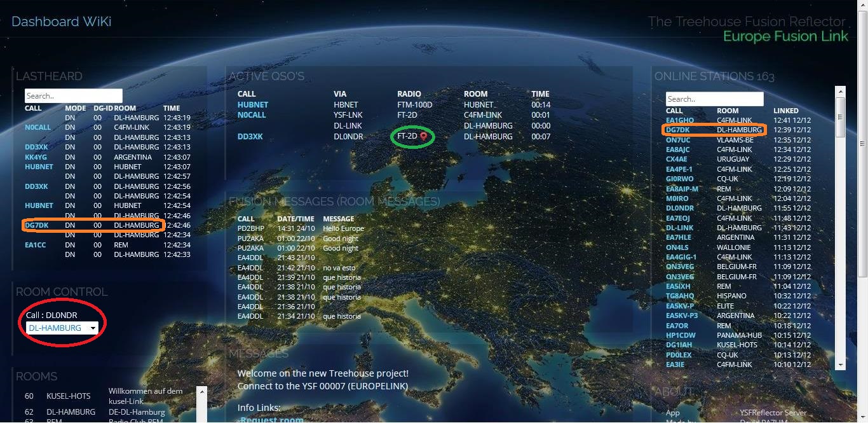The image size is (868, 423).
Task: Open DD3XK callsign in Active QSO's
Action: [250, 136]
